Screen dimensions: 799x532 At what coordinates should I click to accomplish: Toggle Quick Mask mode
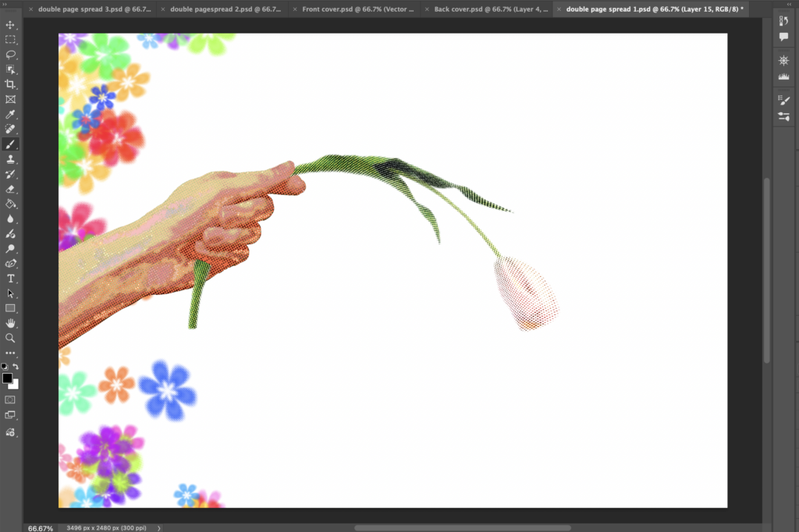pyautogui.click(x=11, y=399)
